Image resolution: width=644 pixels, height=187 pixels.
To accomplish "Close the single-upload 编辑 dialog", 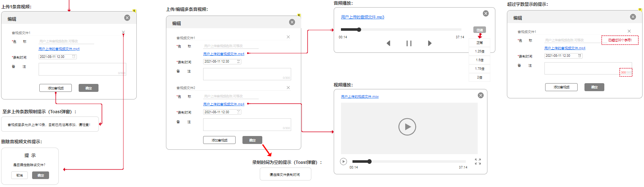I will point(127,18).
